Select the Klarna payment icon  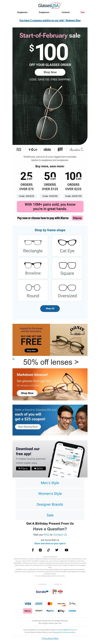tap(27, 611)
